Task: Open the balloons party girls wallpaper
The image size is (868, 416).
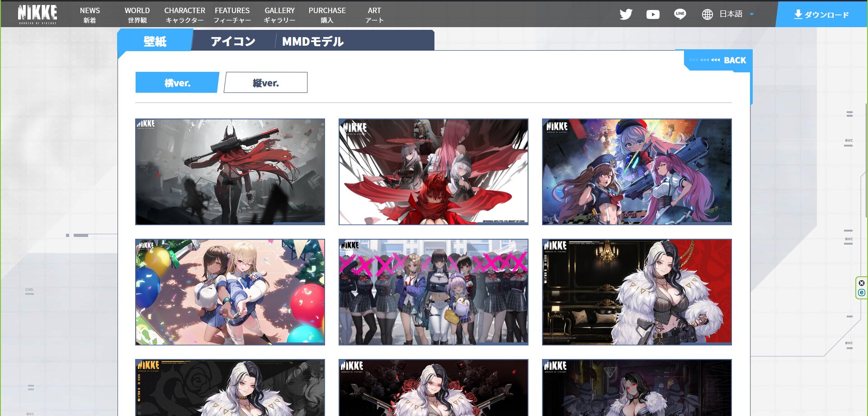Action: tap(230, 292)
